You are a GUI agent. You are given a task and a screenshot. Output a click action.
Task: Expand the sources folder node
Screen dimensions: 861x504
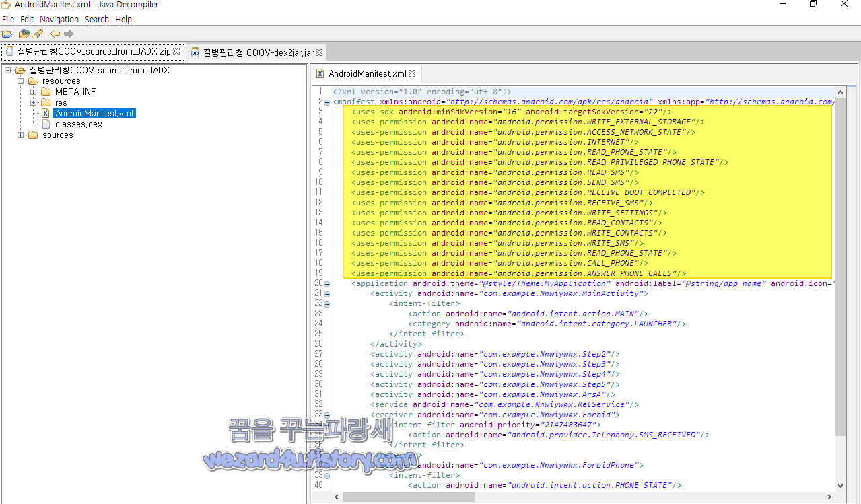[21, 135]
